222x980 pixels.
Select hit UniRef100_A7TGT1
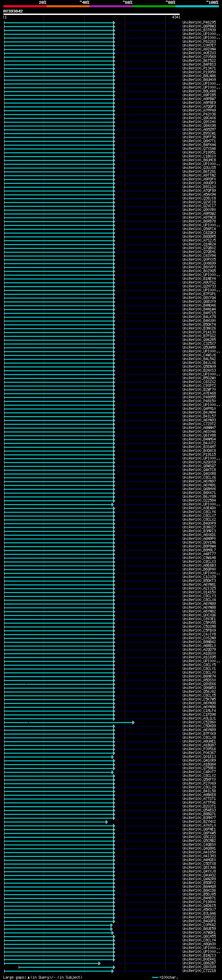click(199, 799)
